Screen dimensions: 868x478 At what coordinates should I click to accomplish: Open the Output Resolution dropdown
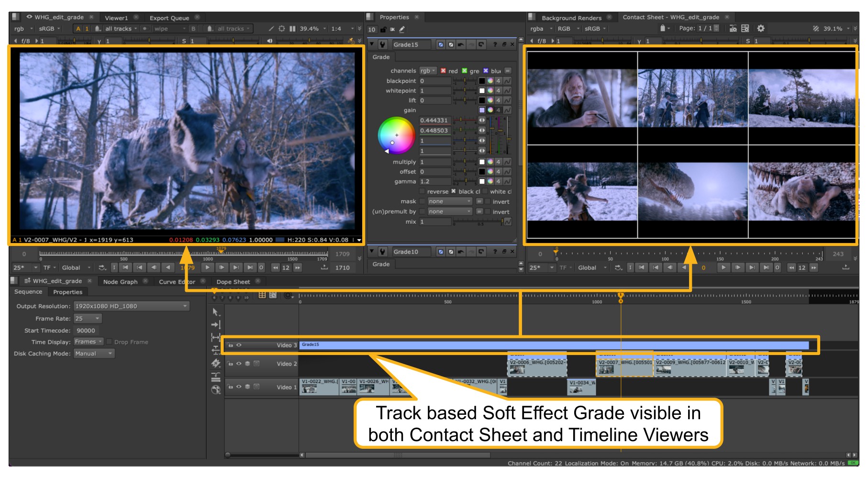pyautogui.click(x=132, y=306)
